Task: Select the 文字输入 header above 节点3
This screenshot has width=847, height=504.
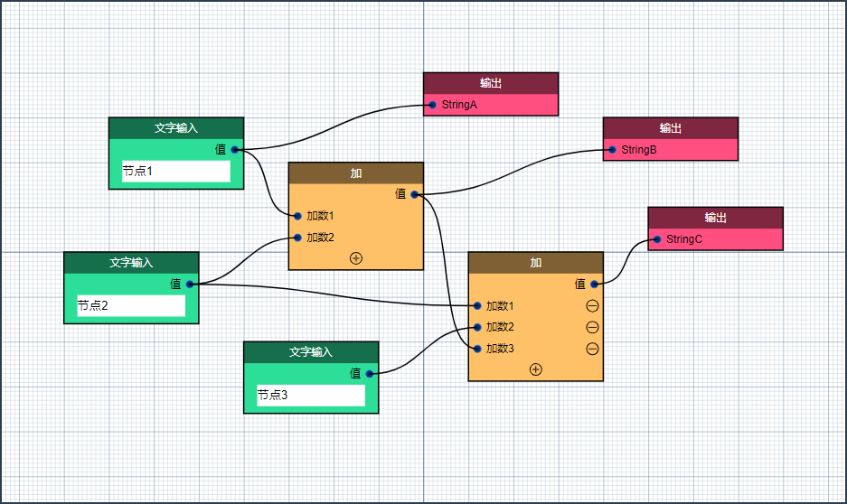Action: coord(311,352)
